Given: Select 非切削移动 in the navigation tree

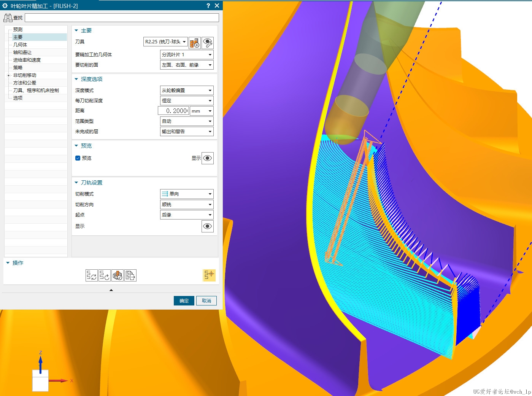Looking at the screenshot, I should [24, 75].
